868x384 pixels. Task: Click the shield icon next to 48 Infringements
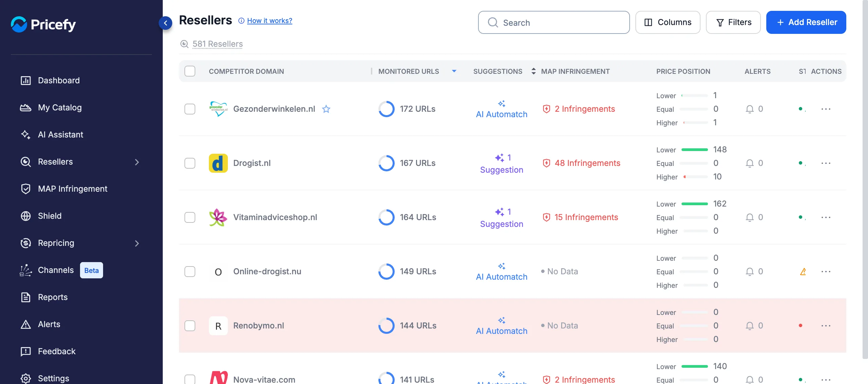pos(546,163)
